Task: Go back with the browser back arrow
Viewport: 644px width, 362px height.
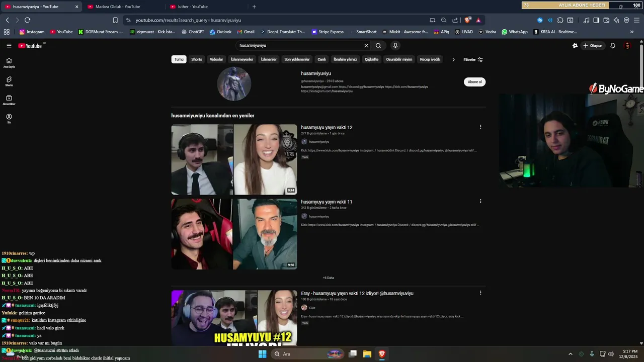Action: (7, 20)
